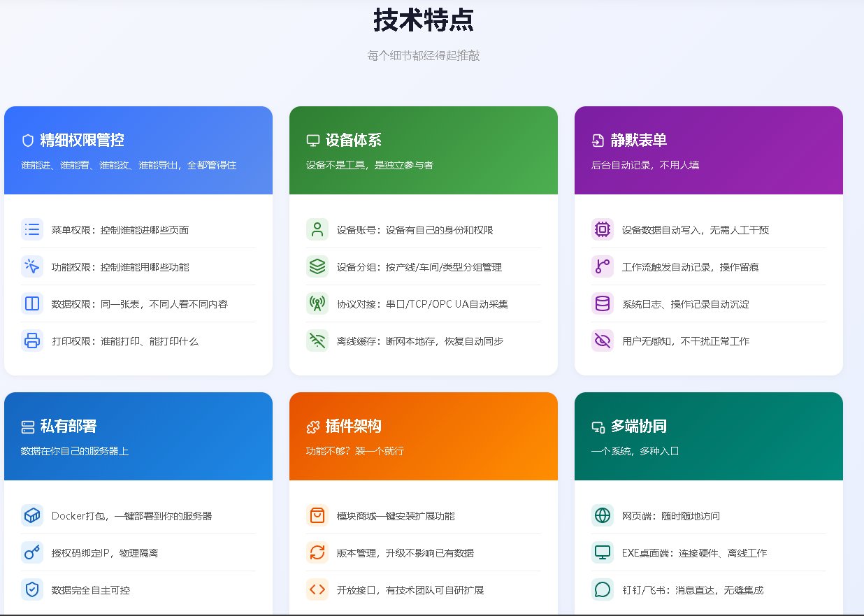Viewport: 864px width, 616px height.
Task: Click the code brackets icon for 开放接口
Action: (x=317, y=589)
